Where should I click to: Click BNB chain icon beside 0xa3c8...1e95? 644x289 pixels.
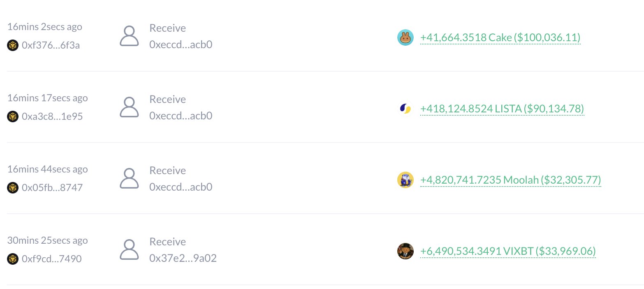click(13, 117)
